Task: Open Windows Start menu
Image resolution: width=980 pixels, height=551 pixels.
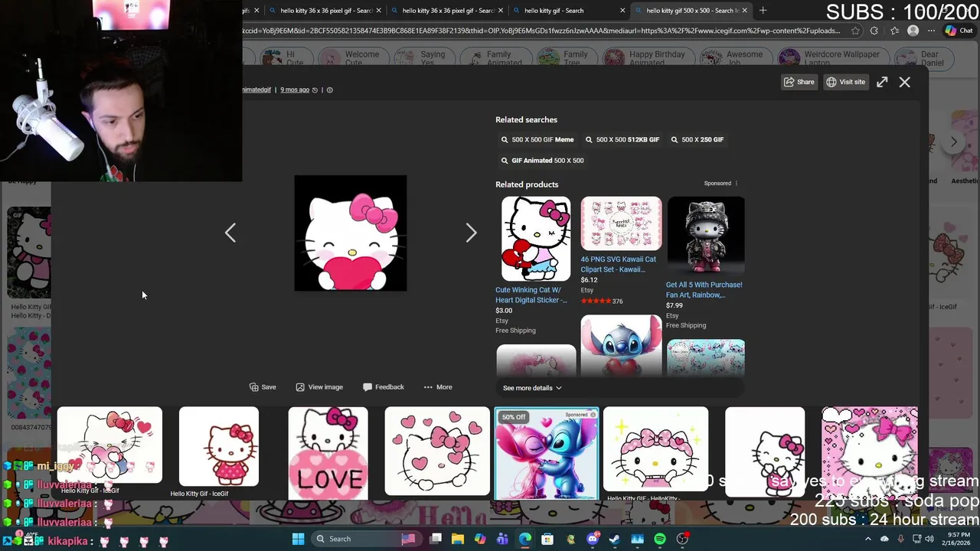Action: [x=298, y=539]
